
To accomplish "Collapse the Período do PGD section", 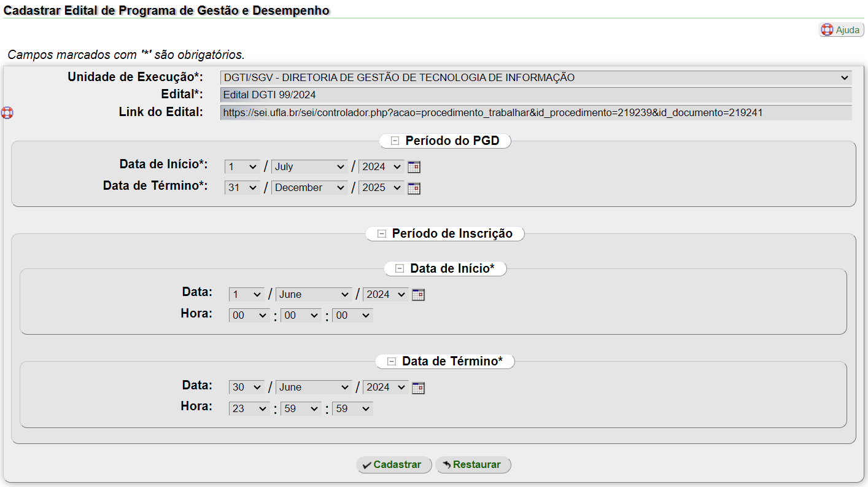I will coord(395,141).
